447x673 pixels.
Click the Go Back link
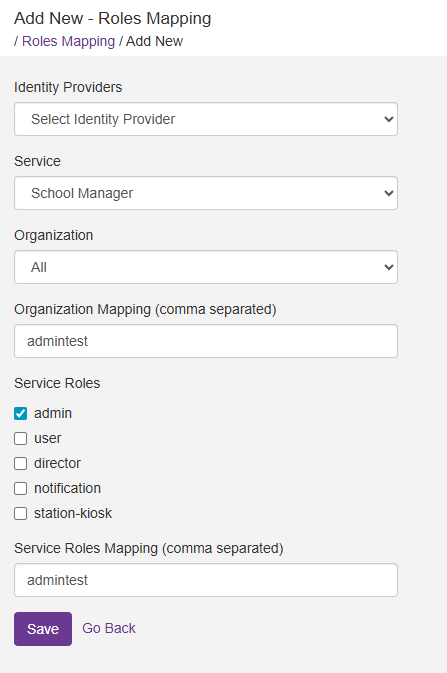109,628
